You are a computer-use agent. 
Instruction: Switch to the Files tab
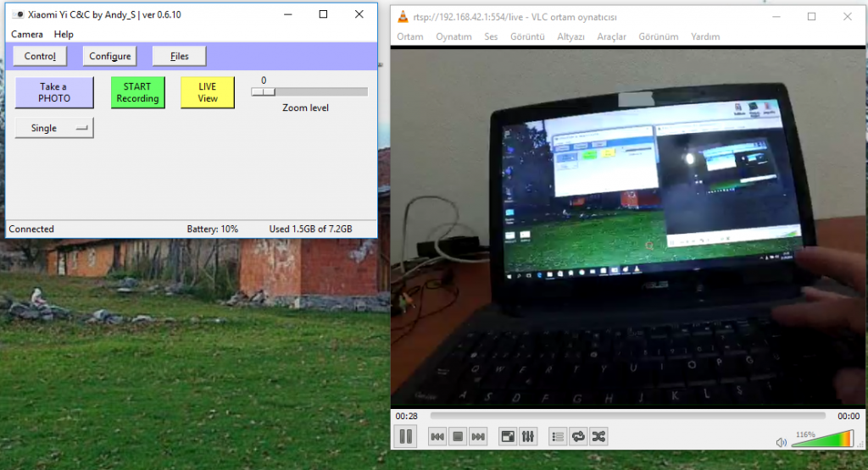pyautogui.click(x=180, y=56)
